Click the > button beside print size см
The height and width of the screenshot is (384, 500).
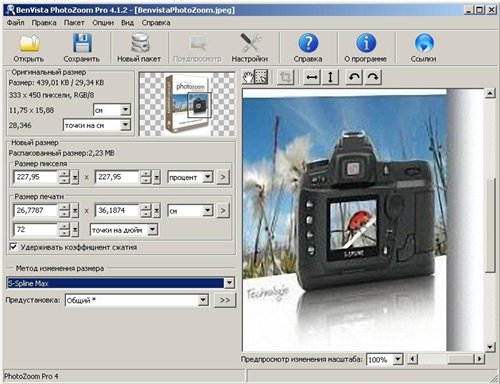(223, 210)
